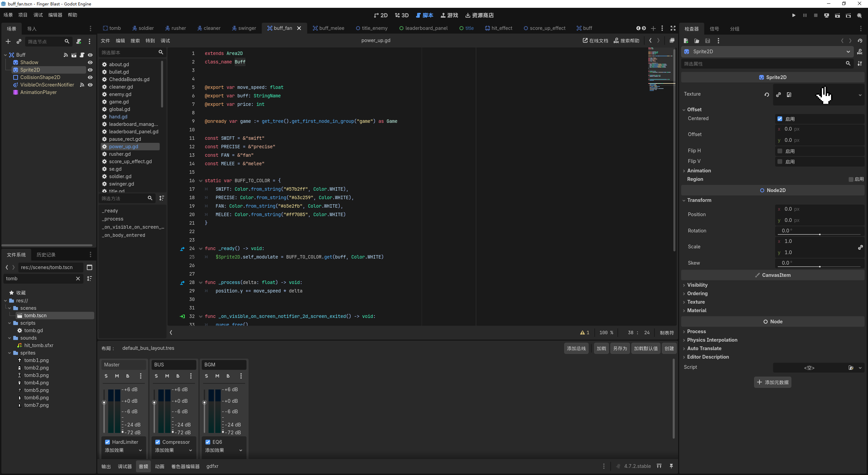Click the 添加总线 button
Image resolution: width=868 pixels, height=475 pixels.
point(576,348)
